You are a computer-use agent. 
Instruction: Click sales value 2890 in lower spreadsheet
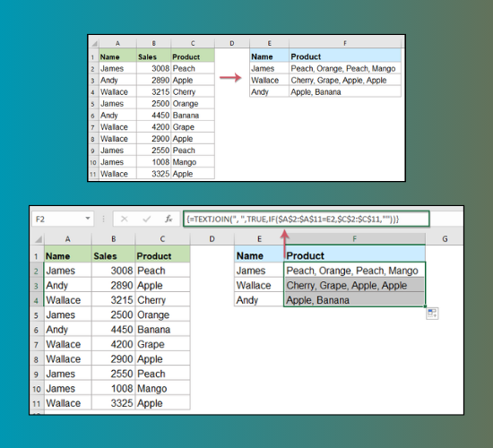click(114, 285)
